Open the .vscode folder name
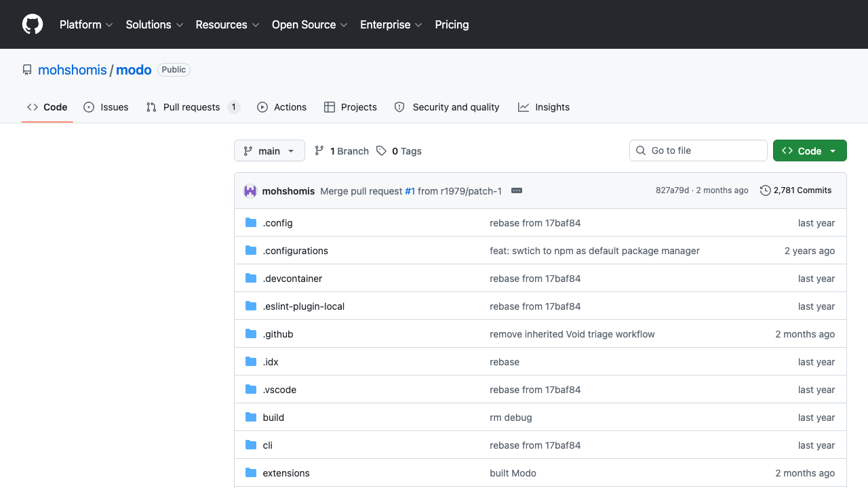868x488 pixels. (x=279, y=390)
